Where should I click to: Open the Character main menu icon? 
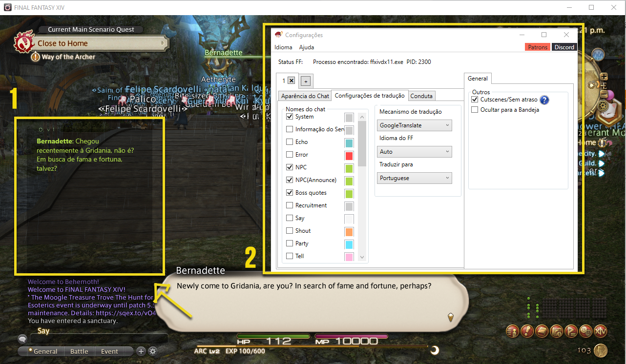click(x=512, y=331)
